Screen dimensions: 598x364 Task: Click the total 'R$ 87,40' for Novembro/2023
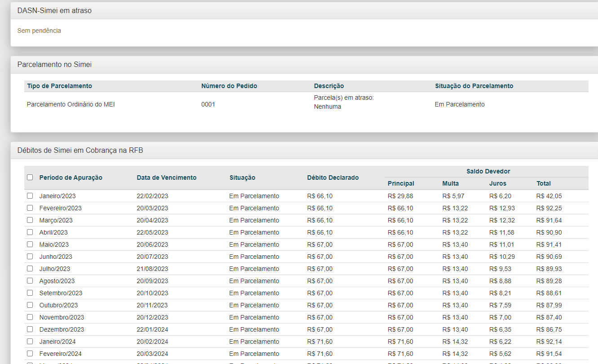click(x=549, y=317)
